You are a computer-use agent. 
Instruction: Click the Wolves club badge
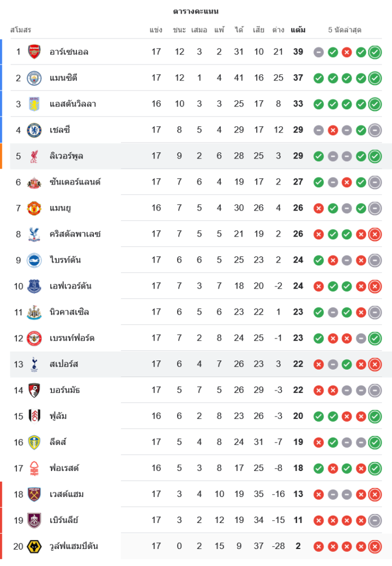[x=35, y=547]
